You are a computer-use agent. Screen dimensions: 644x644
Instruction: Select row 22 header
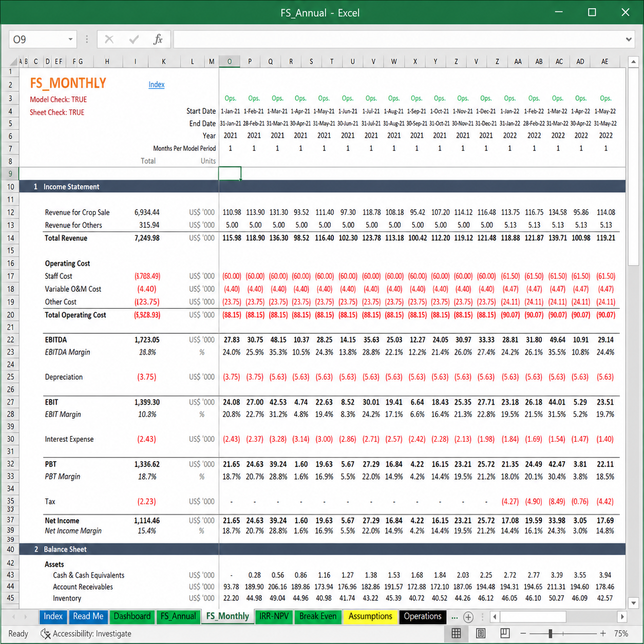pyautogui.click(x=10, y=339)
